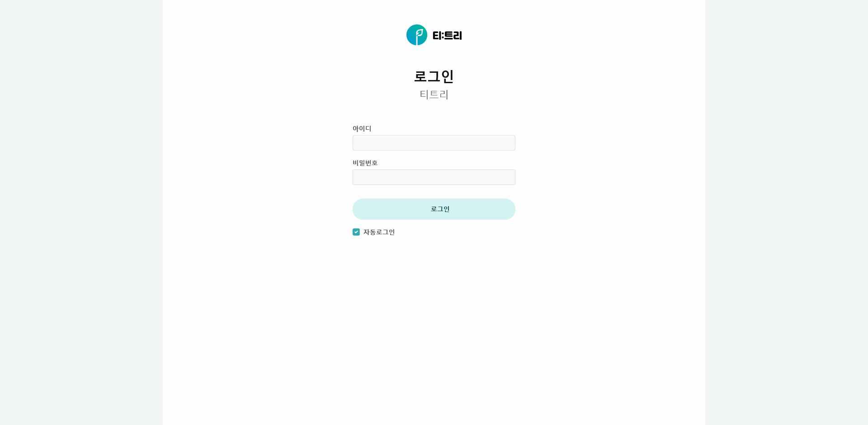Image resolution: width=868 pixels, height=425 pixels.
Task: Click the 티:트리 brand logo text
Action: 447,35
